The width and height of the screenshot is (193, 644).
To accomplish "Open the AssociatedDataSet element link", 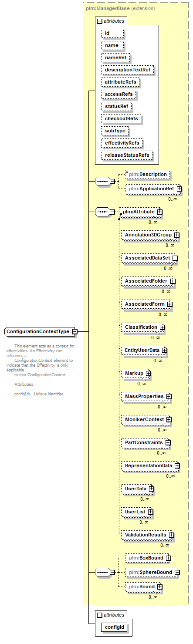I will [148, 258].
